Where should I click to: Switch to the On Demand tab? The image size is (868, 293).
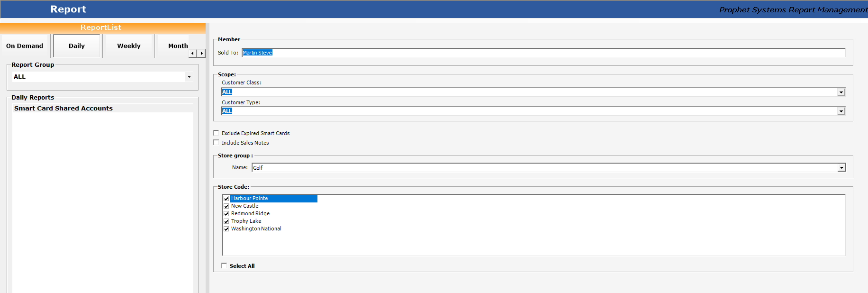[25, 46]
